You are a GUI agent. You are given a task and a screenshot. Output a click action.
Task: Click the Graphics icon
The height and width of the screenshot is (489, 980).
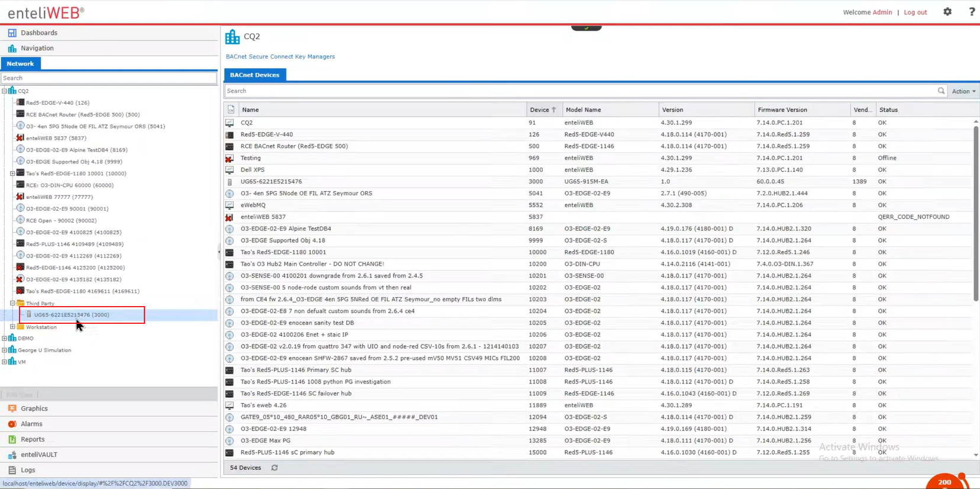click(x=12, y=408)
